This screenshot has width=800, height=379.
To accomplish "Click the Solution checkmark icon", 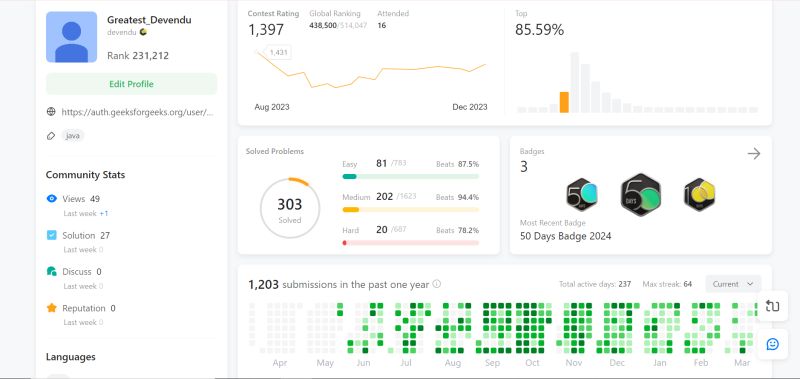I will coord(52,235).
